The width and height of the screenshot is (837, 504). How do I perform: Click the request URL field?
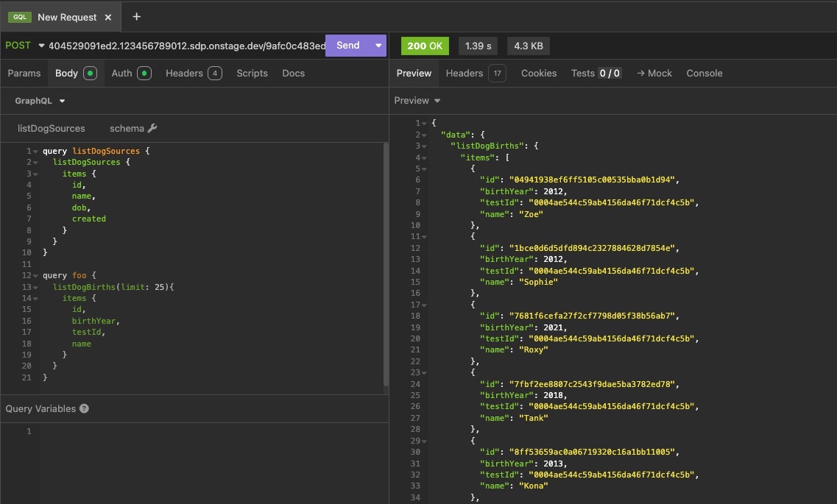[187, 46]
